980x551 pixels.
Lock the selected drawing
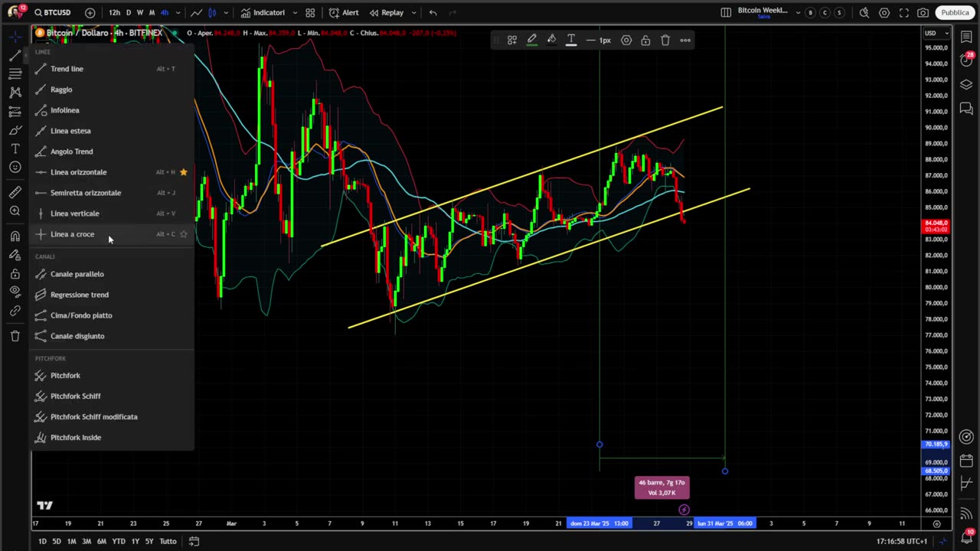645,40
